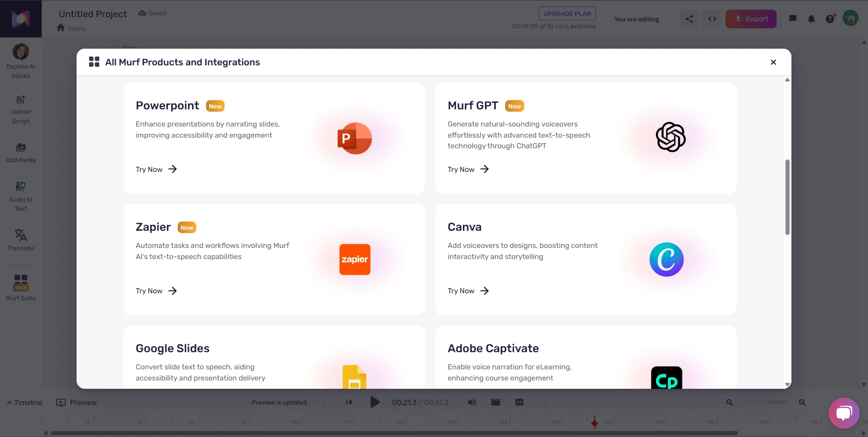Click the red playhead marker on timeline

point(594,422)
